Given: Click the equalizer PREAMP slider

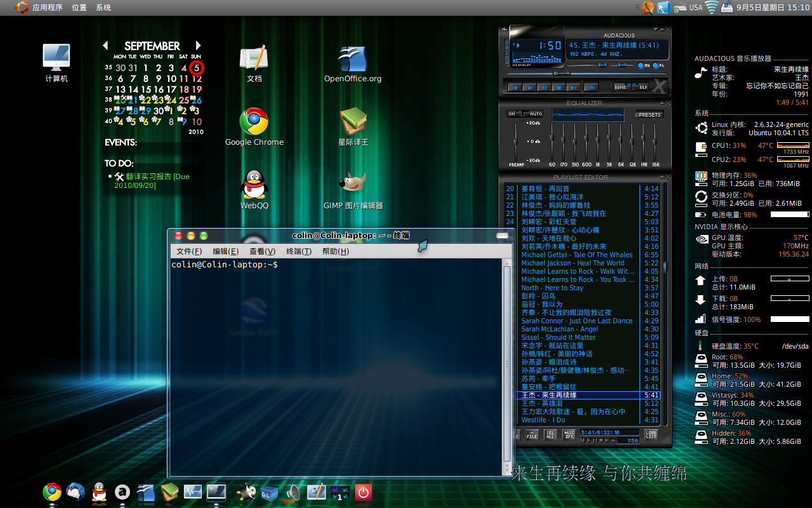Looking at the screenshot, I should click(x=516, y=142).
